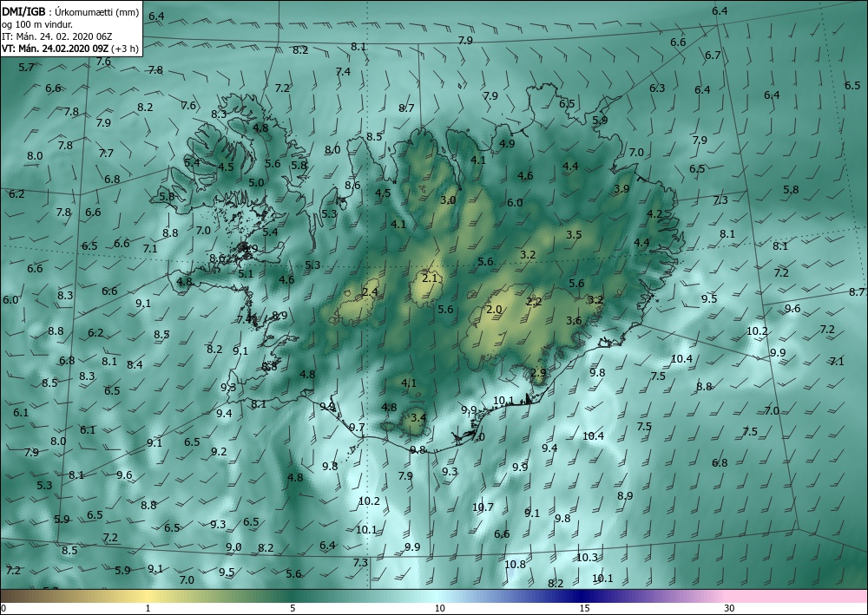Image resolution: width=868 pixels, height=615 pixels.
Task: Click the map value '3.5'
Action: [574, 234]
